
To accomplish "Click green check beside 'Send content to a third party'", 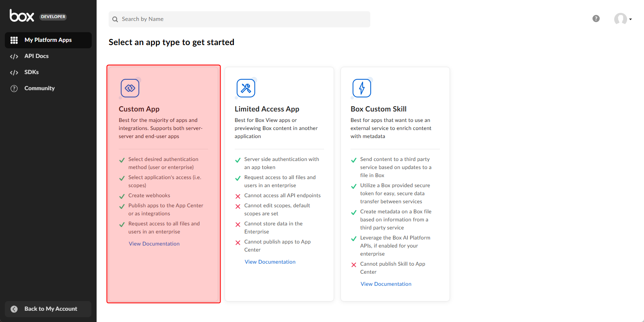I will [354, 160].
